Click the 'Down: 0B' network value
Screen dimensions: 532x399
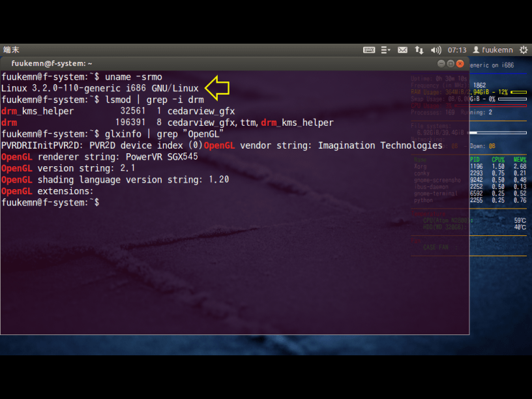pyautogui.click(x=483, y=146)
